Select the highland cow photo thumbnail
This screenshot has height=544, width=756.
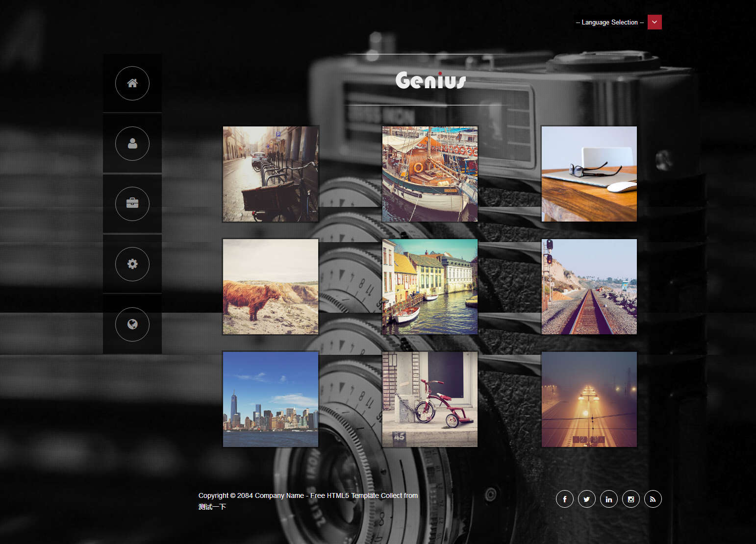[271, 287]
